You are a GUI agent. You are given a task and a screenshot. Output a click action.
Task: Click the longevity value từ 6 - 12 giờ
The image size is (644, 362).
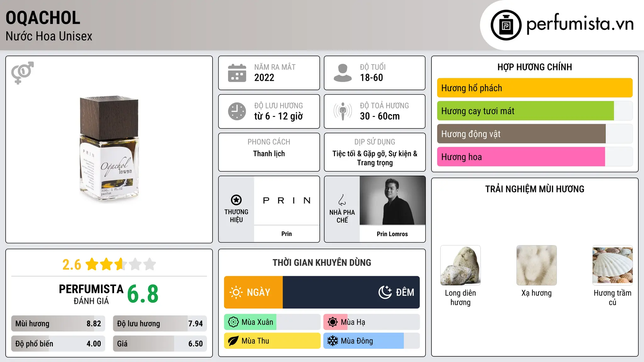click(279, 116)
